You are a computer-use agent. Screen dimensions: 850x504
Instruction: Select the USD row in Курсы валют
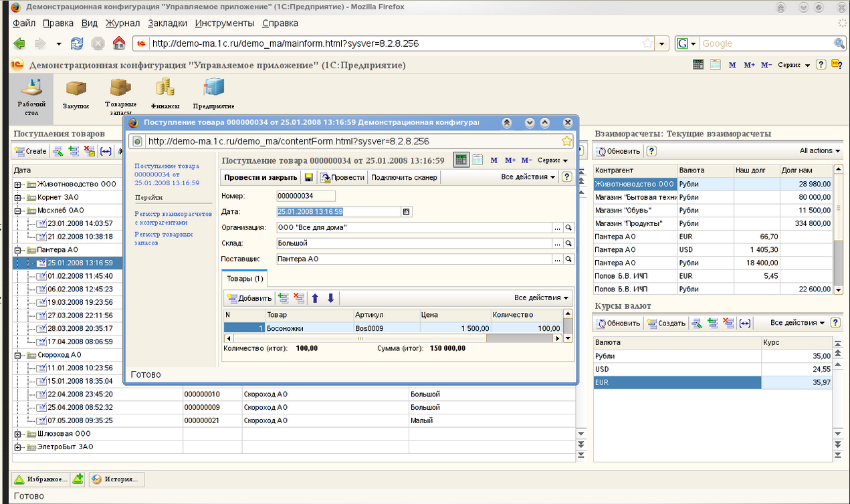tap(714, 369)
